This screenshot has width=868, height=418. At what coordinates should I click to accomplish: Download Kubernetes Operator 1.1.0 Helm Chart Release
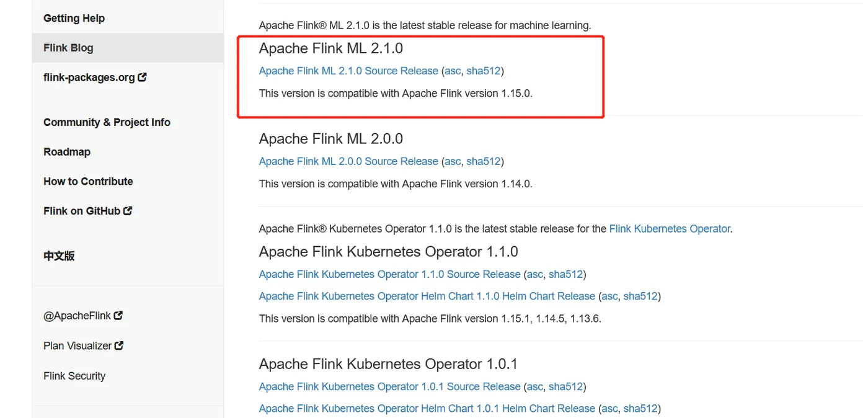pos(427,296)
